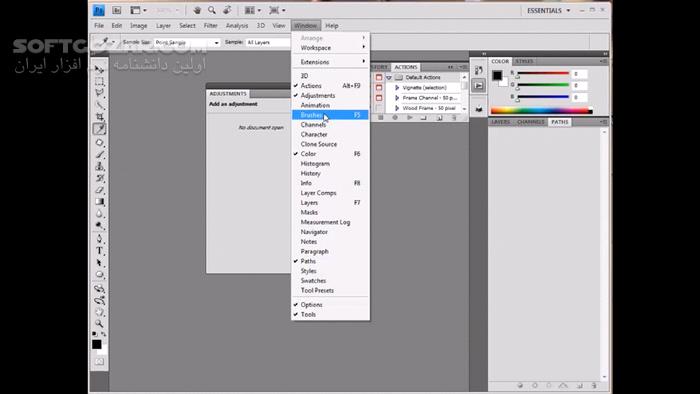Select the Eyedropper tool in the toolbox

point(99,129)
